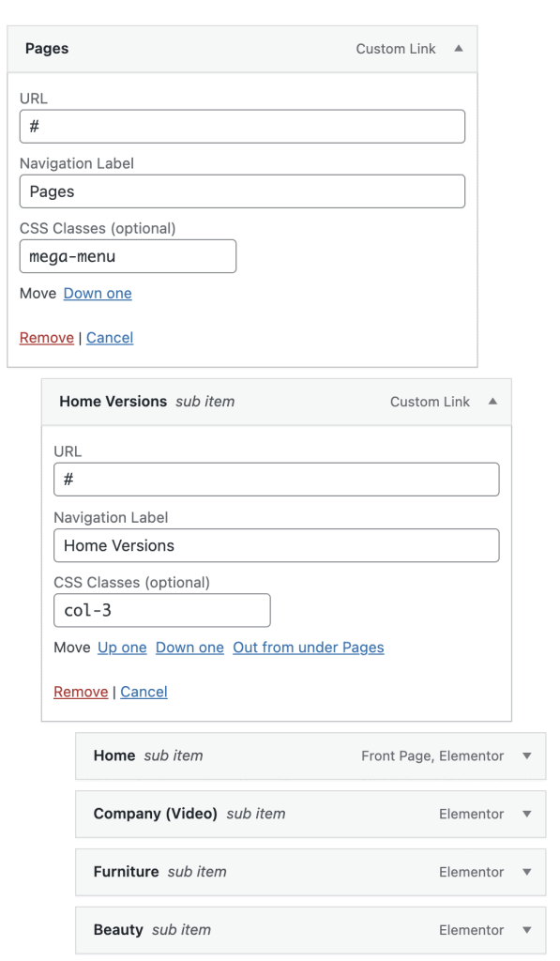Click Elementor label on Furniture row

coord(472,872)
